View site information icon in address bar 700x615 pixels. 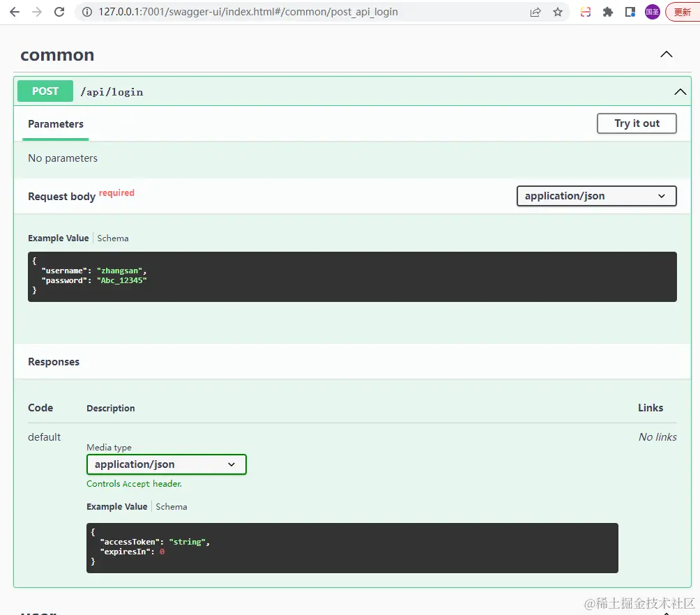pyautogui.click(x=88, y=12)
